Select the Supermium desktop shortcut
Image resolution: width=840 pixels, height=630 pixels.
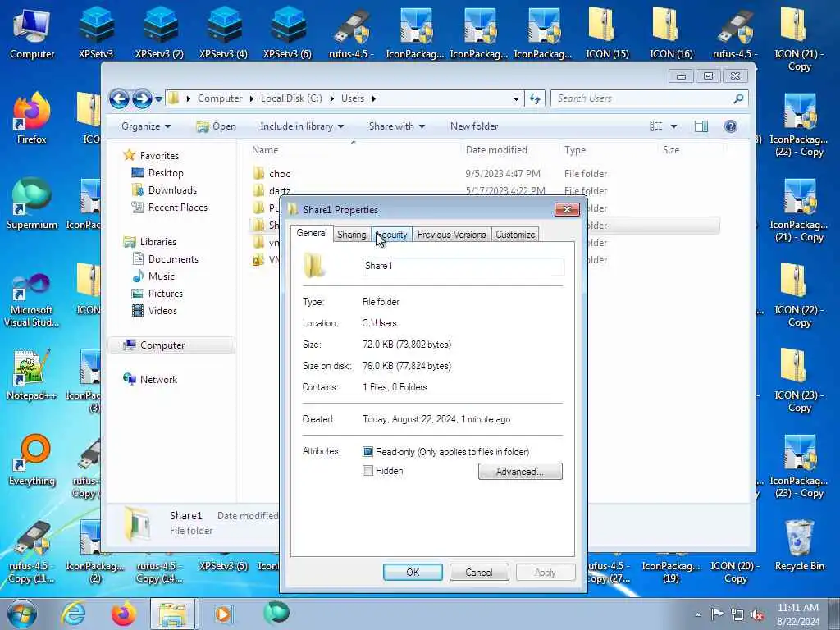click(32, 203)
